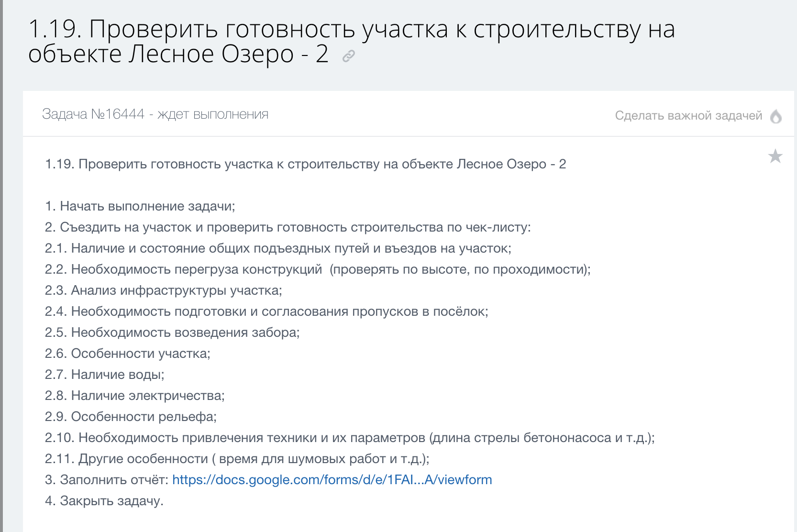Click item 2.2 about перегруза конструкций

318,269
